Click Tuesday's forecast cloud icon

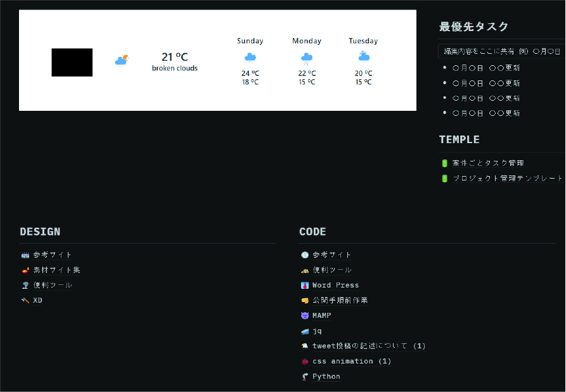click(x=364, y=56)
